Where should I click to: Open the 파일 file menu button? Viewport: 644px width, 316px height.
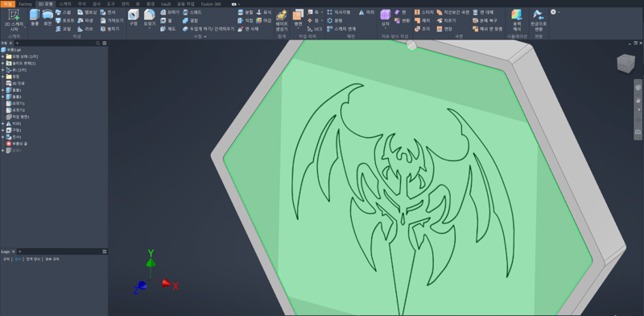8,4
